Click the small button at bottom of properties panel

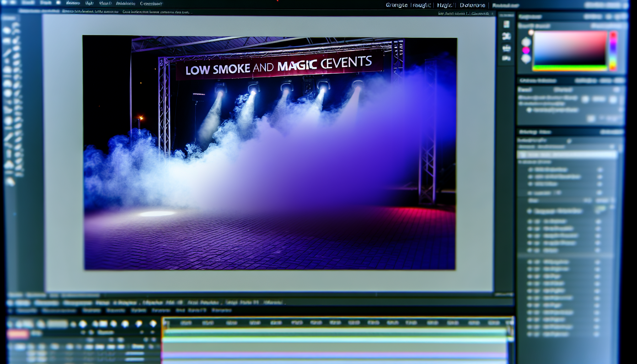click(x=591, y=118)
